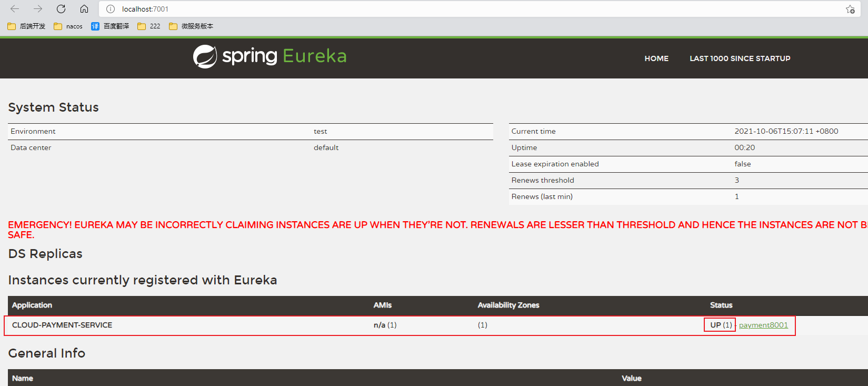Screen dimensions: 868x386
Task: Open the payment8001 instance link
Action: point(763,325)
